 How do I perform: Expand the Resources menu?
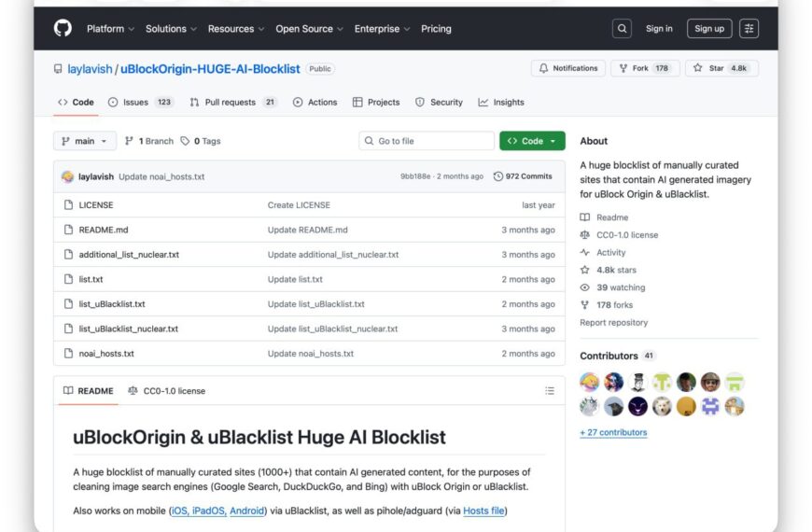pyautogui.click(x=236, y=29)
